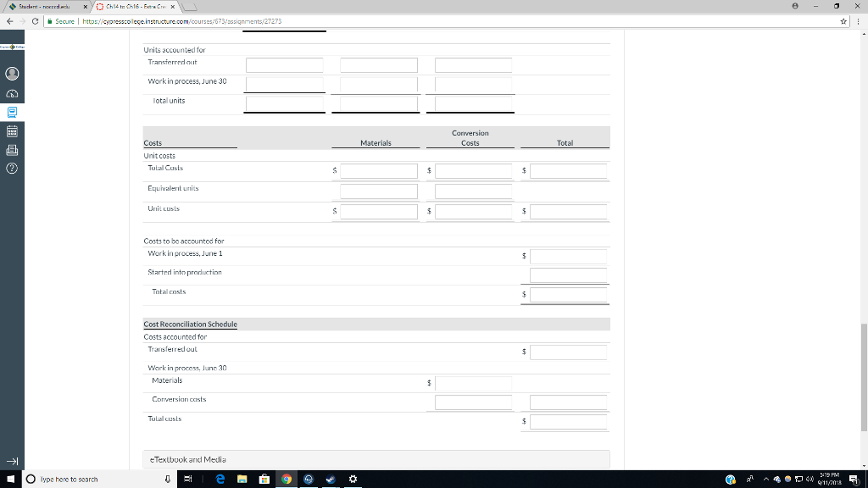
Task: Click Started into production input
Action: (x=568, y=275)
